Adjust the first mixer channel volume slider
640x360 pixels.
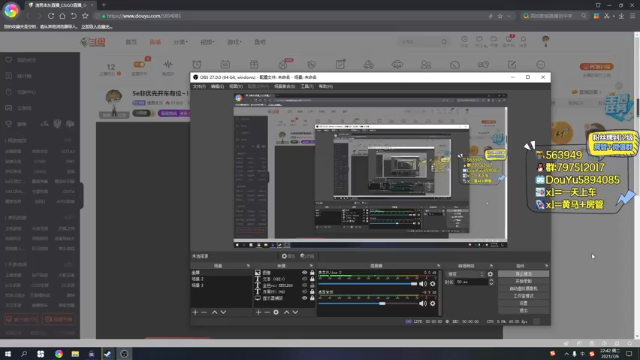(x=368, y=284)
